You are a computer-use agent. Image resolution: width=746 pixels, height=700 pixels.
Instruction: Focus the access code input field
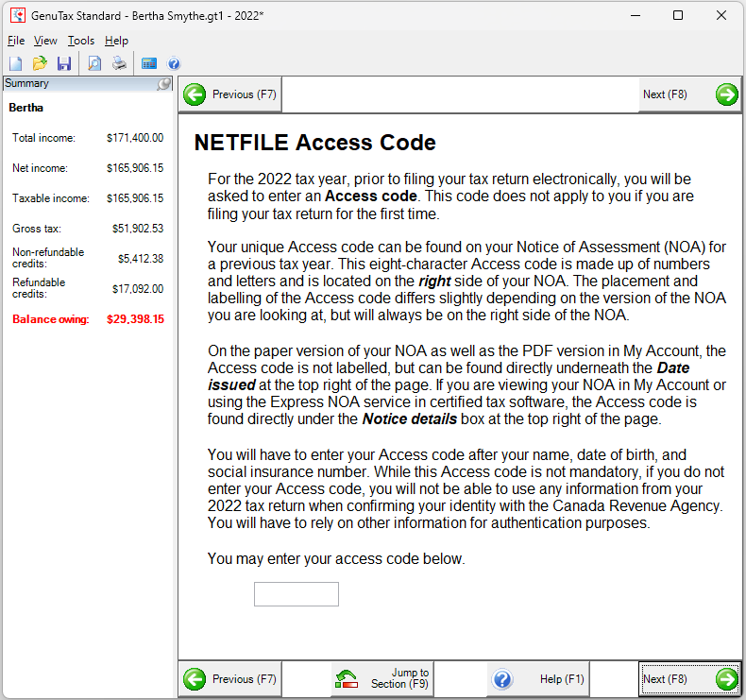tap(297, 594)
